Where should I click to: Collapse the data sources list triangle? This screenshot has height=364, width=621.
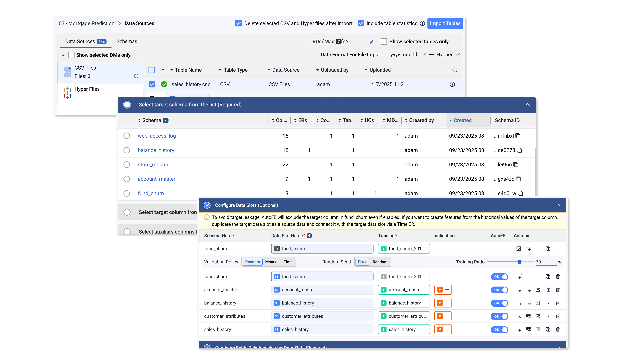tap(63, 55)
